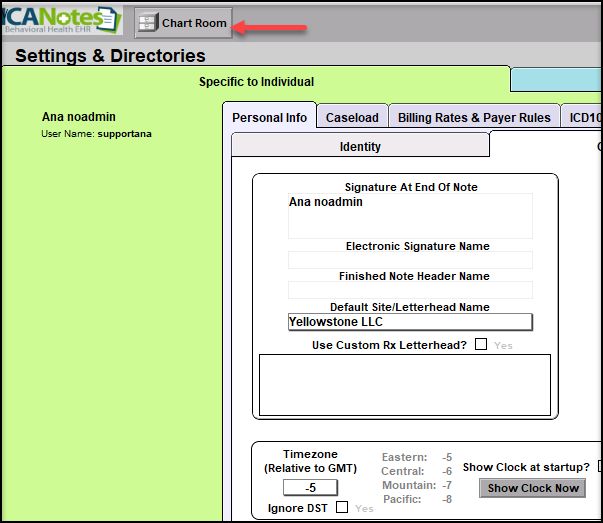The width and height of the screenshot is (603, 523).
Task: Toggle the Ignore DST checkbox
Action: (342, 507)
